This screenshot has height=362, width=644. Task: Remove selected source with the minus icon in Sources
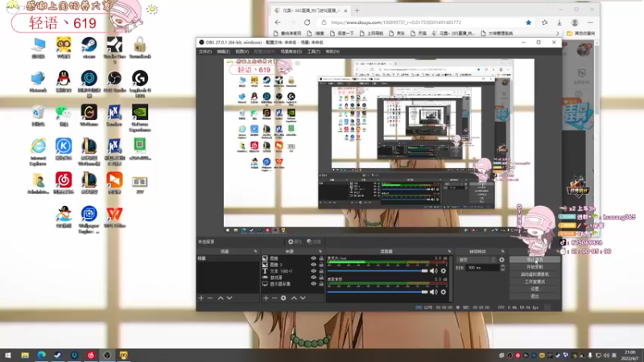tap(275, 298)
